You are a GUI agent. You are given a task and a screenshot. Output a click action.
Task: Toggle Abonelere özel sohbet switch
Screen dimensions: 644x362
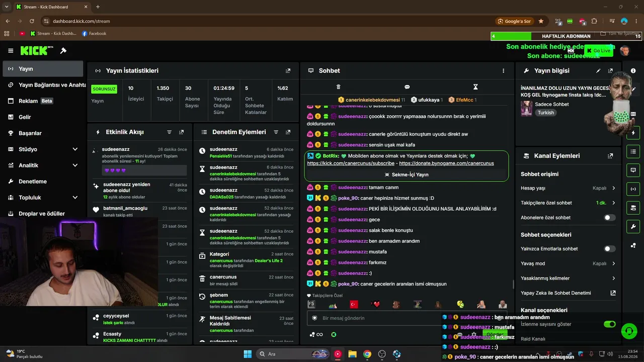click(609, 218)
